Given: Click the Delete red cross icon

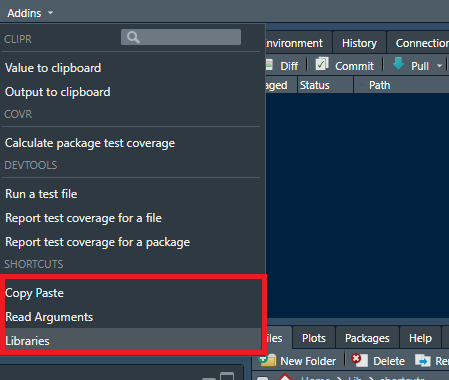Looking at the screenshot, I should pos(359,360).
